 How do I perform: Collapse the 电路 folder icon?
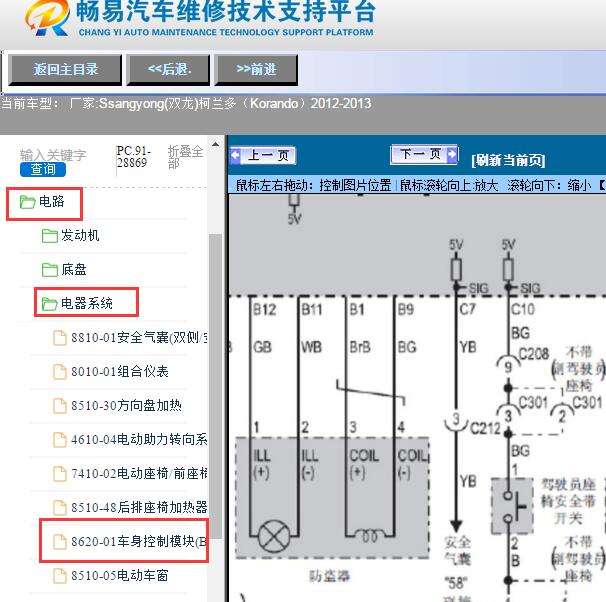(27, 202)
